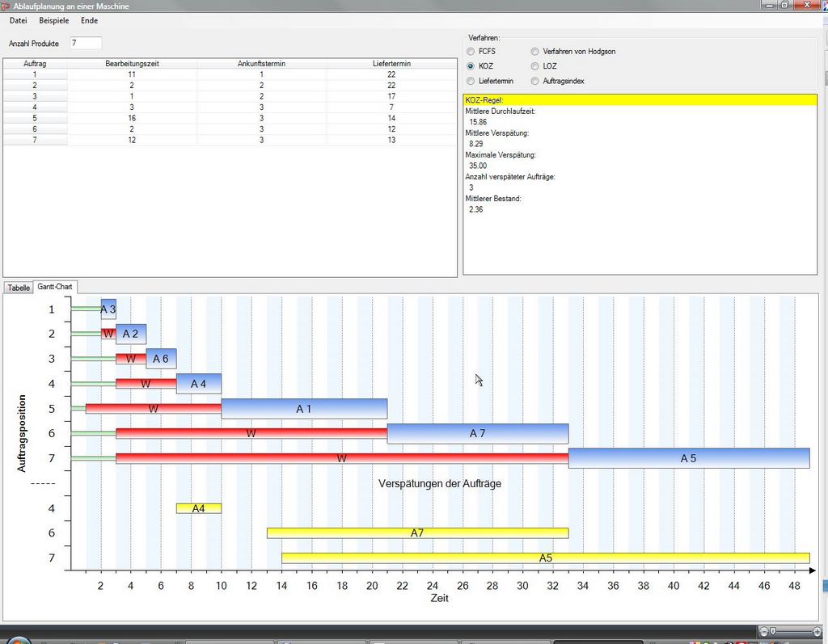Image resolution: width=828 pixels, height=644 pixels.
Task: Select the LOZ radio button
Action: click(534, 66)
